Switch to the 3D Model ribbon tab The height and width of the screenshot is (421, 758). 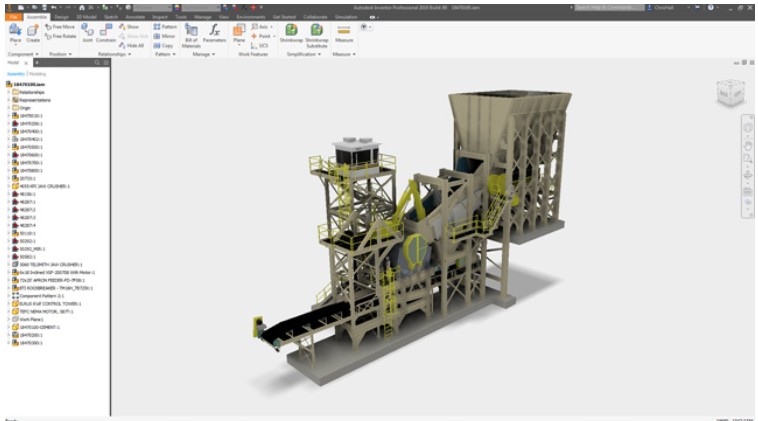click(86, 17)
